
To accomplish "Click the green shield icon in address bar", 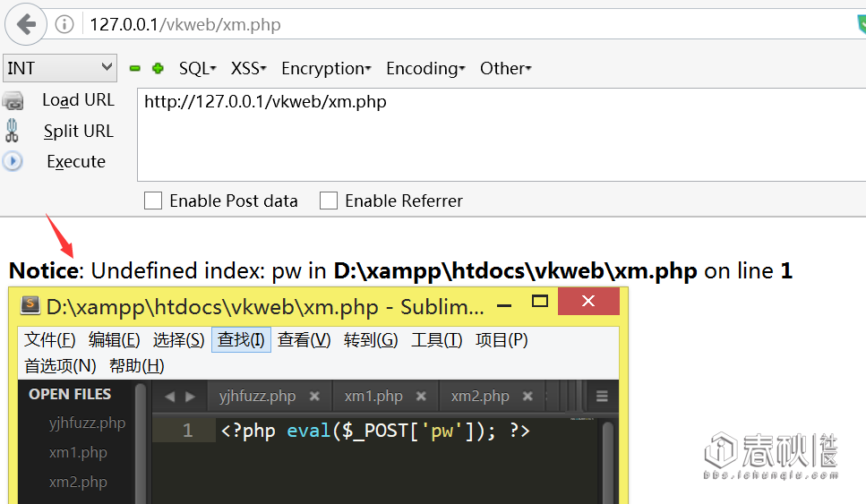I will (861, 24).
